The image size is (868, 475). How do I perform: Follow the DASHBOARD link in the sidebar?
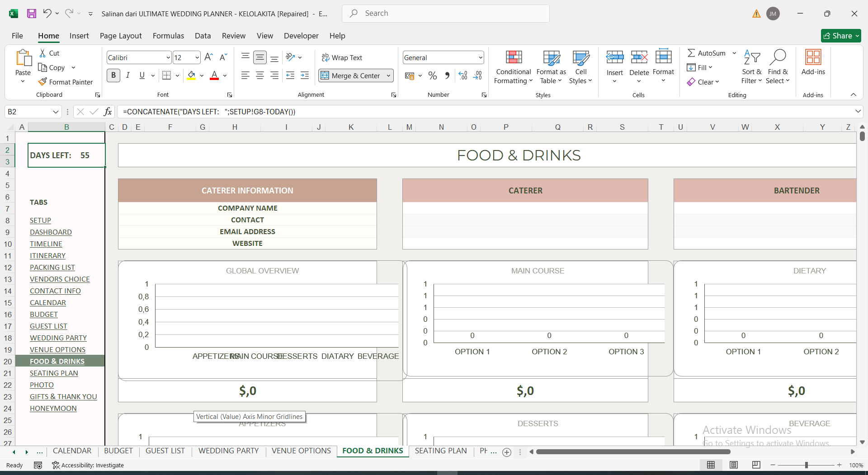51,232
